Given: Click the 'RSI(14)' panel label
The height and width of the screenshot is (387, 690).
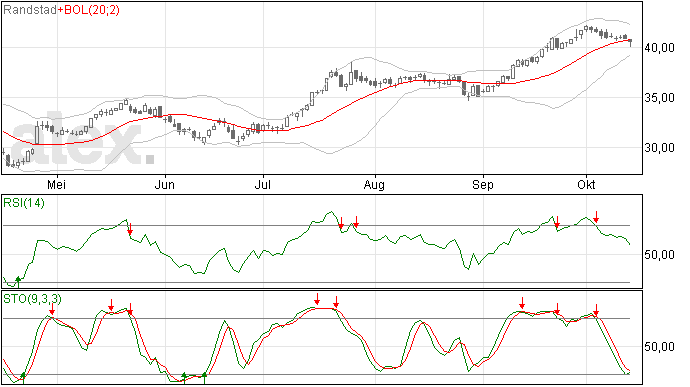Looking at the screenshot, I should (x=24, y=203).
